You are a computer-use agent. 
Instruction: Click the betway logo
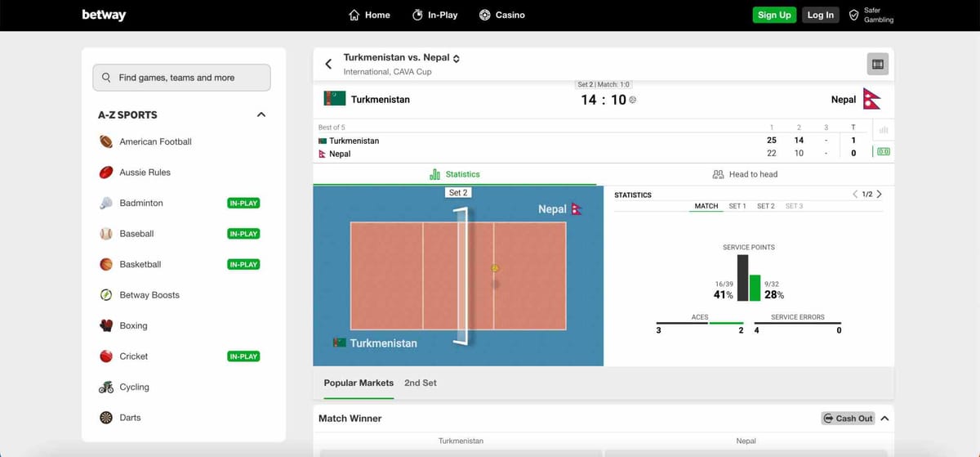(x=104, y=15)
